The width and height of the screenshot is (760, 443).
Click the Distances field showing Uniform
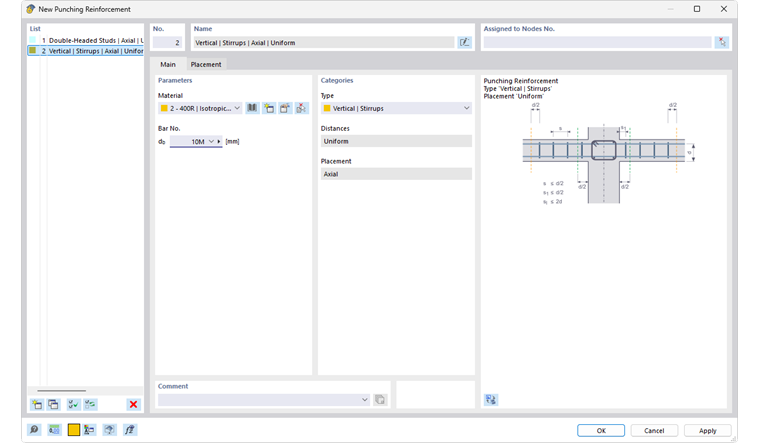click(x=396, y=141)
